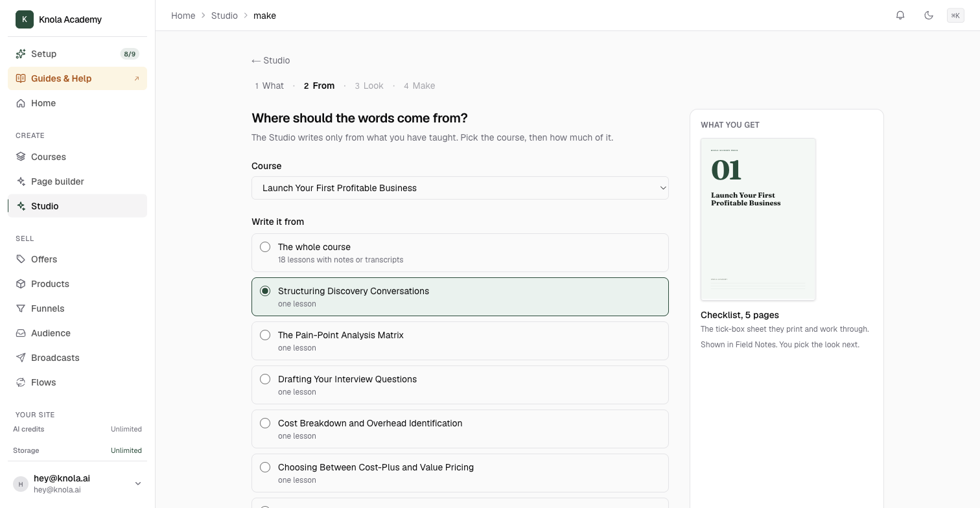Click the Setup sparkle icon
This screenshot has width=980, height=508.
21,54
